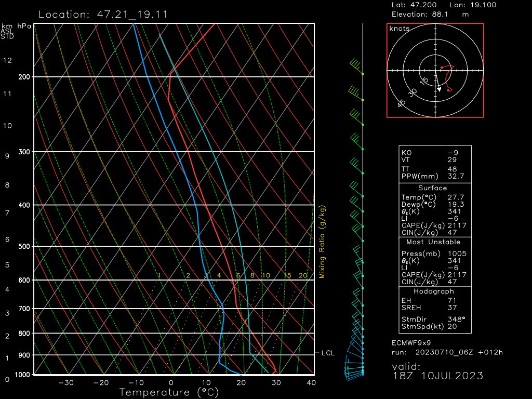Click the yellow mixing ratio label 20
Viewport: 532px width, 399px height.
click(303, 275)
